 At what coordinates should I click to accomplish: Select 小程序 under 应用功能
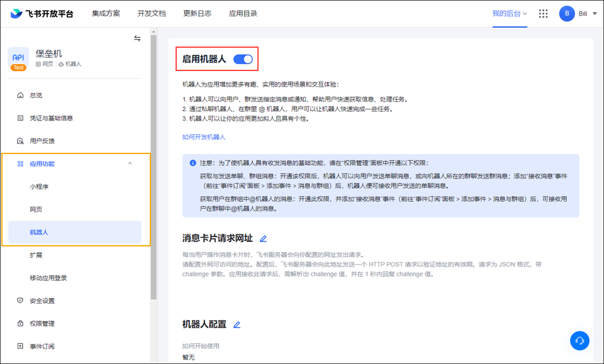tap(39, 187)
